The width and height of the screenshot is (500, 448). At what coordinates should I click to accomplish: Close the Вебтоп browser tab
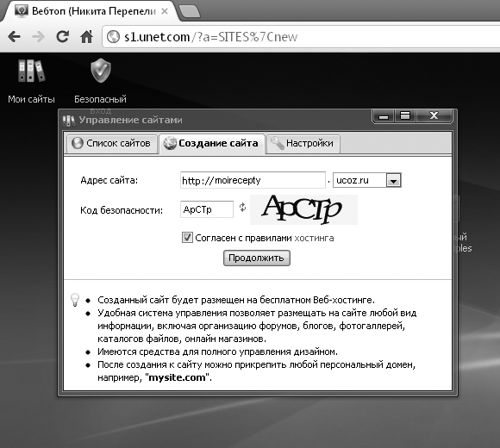(x=165, y=11)
